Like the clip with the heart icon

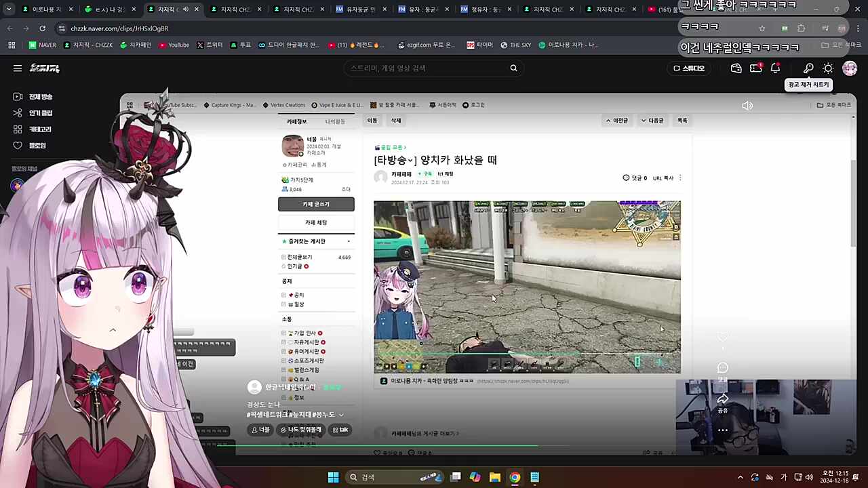[723, 337]
